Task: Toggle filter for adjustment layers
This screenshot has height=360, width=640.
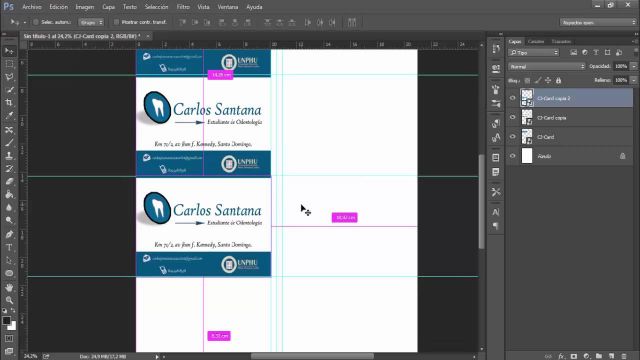Action: click(x=585, y=52)
